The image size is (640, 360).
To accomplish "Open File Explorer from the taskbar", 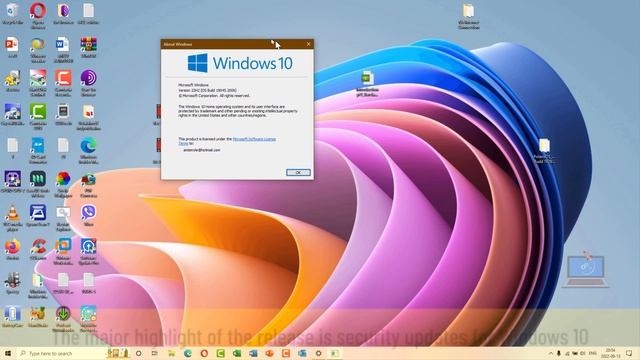I will tap(171, 353).
